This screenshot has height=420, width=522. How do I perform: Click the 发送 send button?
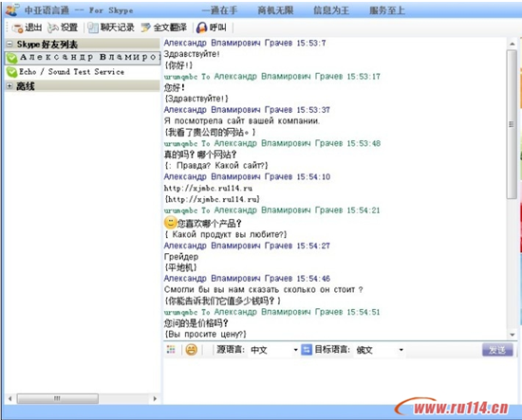(497, 350)
